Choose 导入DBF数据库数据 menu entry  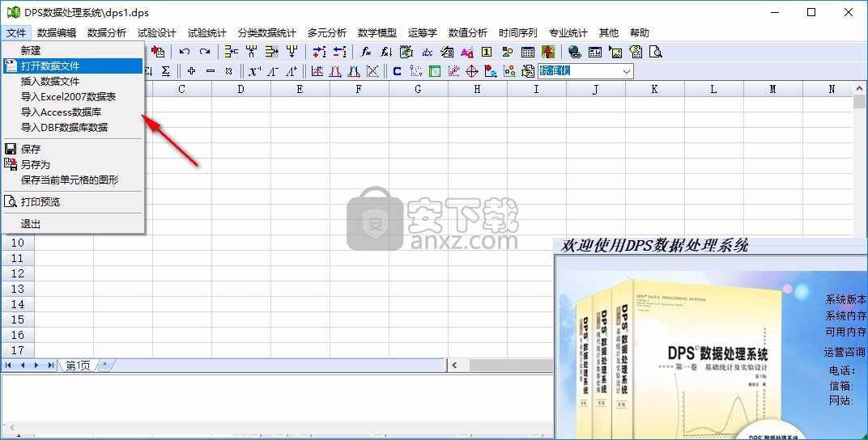click(x=73, y=128)
